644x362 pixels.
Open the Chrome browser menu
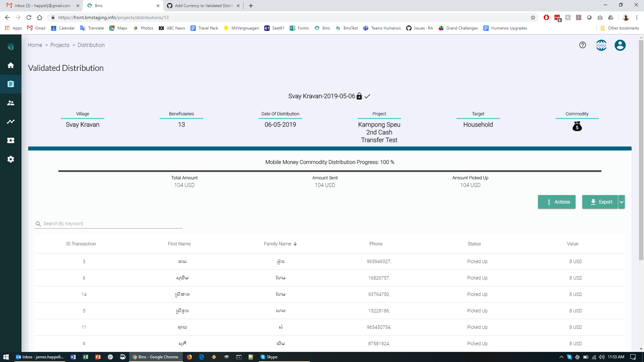637,17
